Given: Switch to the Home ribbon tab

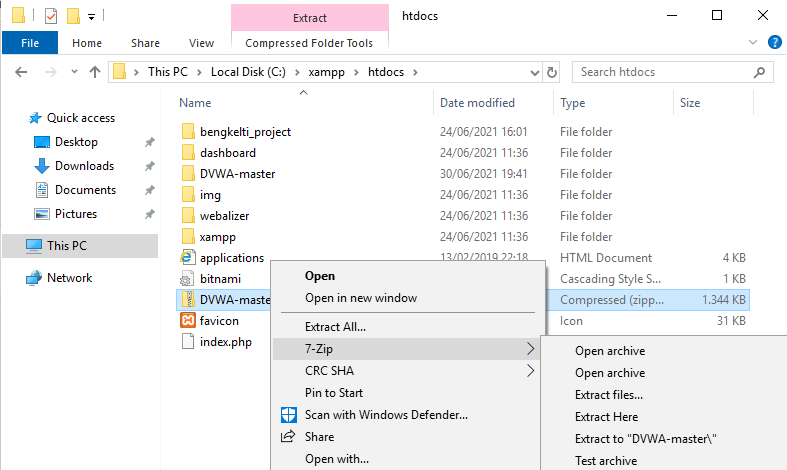Looking at the screenshot, I should click(x=87, y=43).
